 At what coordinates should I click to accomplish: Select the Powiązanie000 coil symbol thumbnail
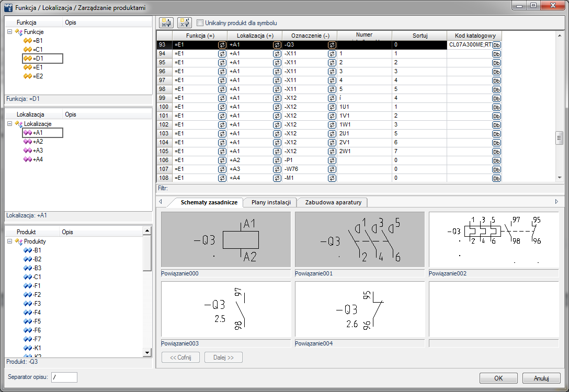coord(226,239)
